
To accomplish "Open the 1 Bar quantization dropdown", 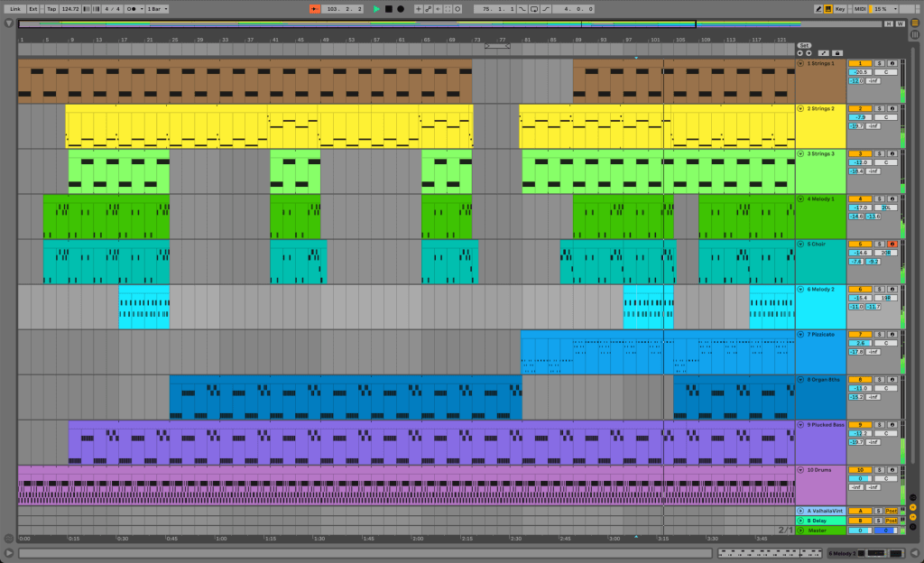I will pos(157,9).
